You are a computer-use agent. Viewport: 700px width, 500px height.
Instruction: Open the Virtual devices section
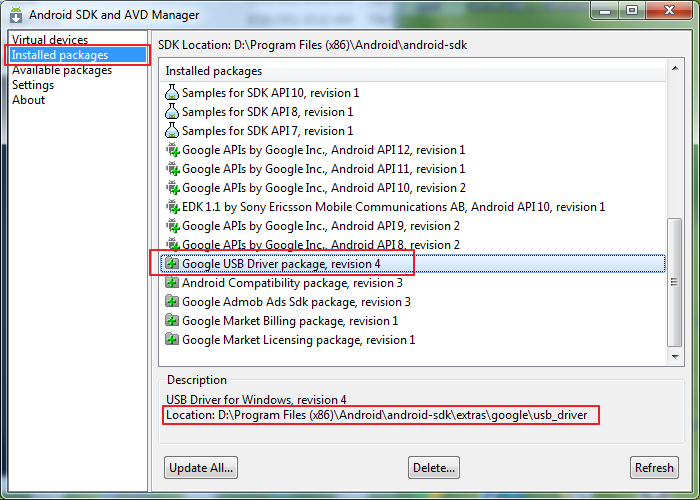click(50, 39)
